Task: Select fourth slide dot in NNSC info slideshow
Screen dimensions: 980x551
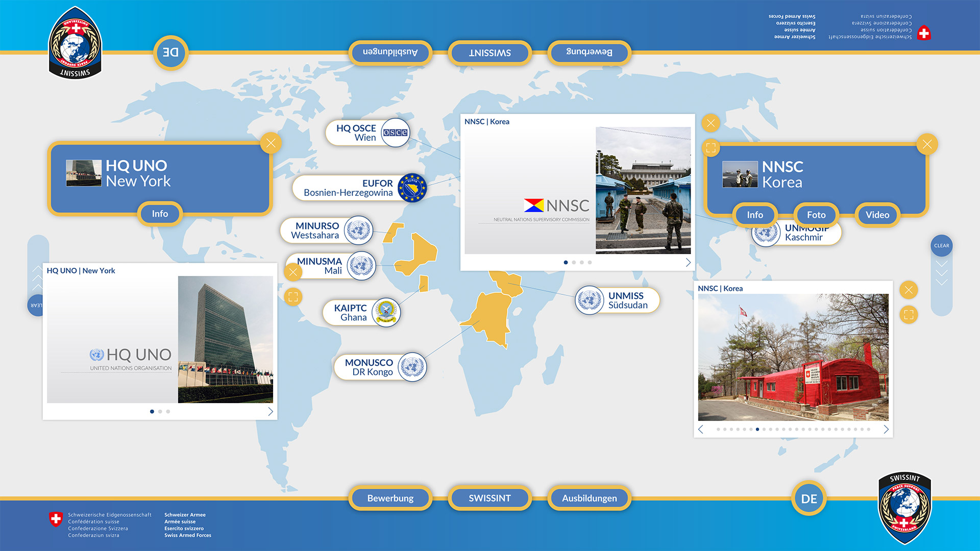Action: pyautogui.click(x=590, y=262)
